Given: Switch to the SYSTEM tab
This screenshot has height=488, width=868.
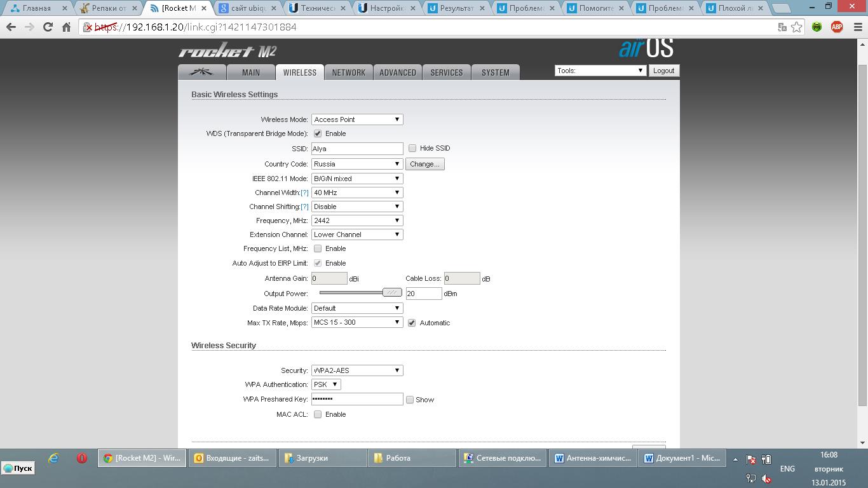Looking at the screenshot, I should coord(496,72).
